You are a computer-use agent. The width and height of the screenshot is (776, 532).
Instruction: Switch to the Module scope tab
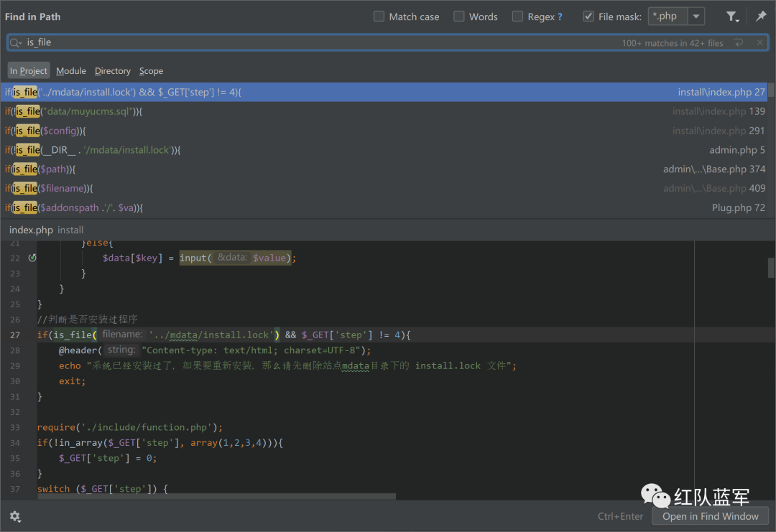point(70,70)
